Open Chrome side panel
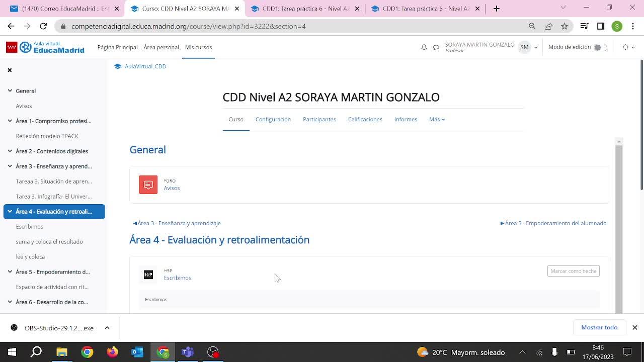The width and height of the screenshot is (644, 362). 601,26
